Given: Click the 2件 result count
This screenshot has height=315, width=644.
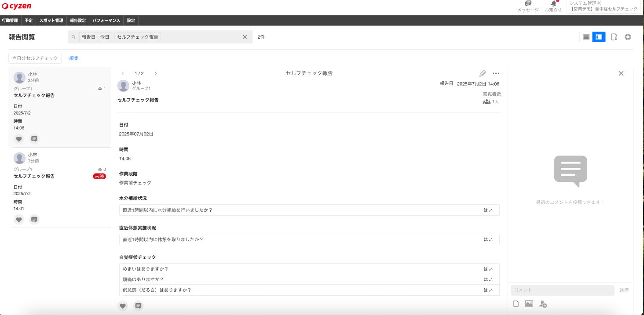Looking at the screenshot, I should pos(261,37).
